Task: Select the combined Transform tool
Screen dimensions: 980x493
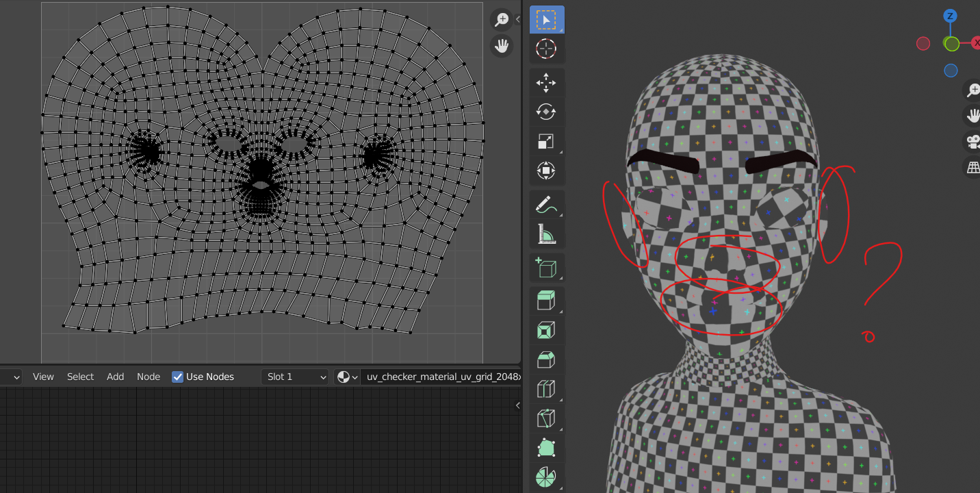Action: [546, 170]
